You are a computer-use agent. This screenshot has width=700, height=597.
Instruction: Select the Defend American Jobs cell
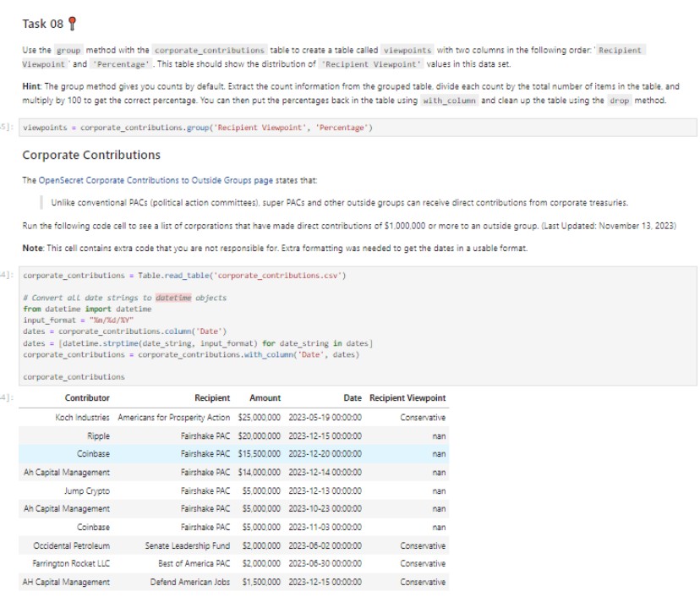coord(190,583)
